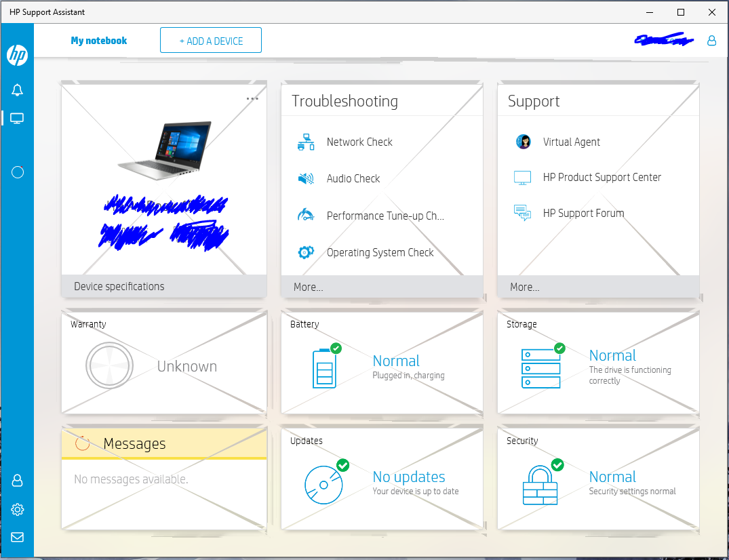This screenshot has width=729, height=560.
Task: Click 'Security settings normal' text
Action: 632,492
